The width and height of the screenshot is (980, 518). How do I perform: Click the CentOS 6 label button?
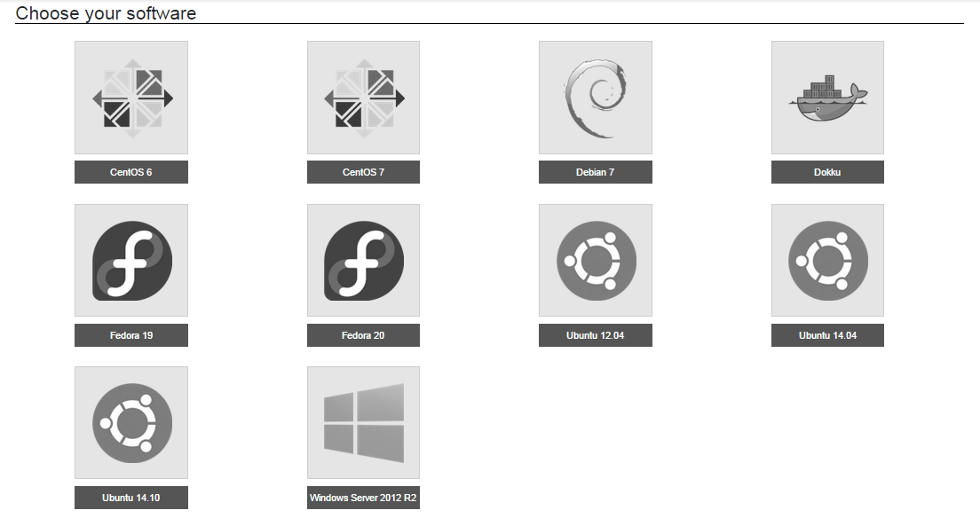tap(131, 172)
